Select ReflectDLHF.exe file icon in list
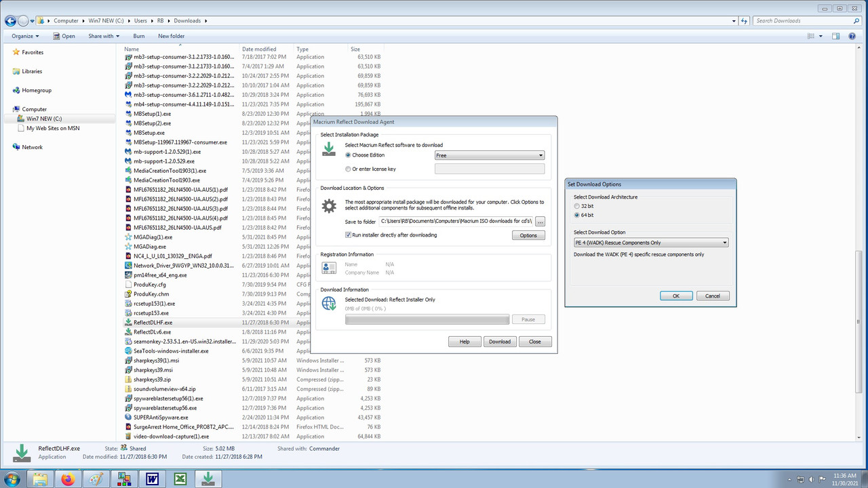This screenshot has height=488, width=868. coord(128,323)
